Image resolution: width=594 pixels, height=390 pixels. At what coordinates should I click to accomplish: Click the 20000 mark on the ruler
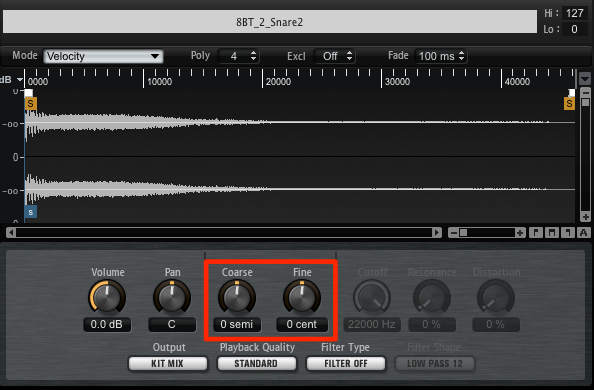[278, 81]
